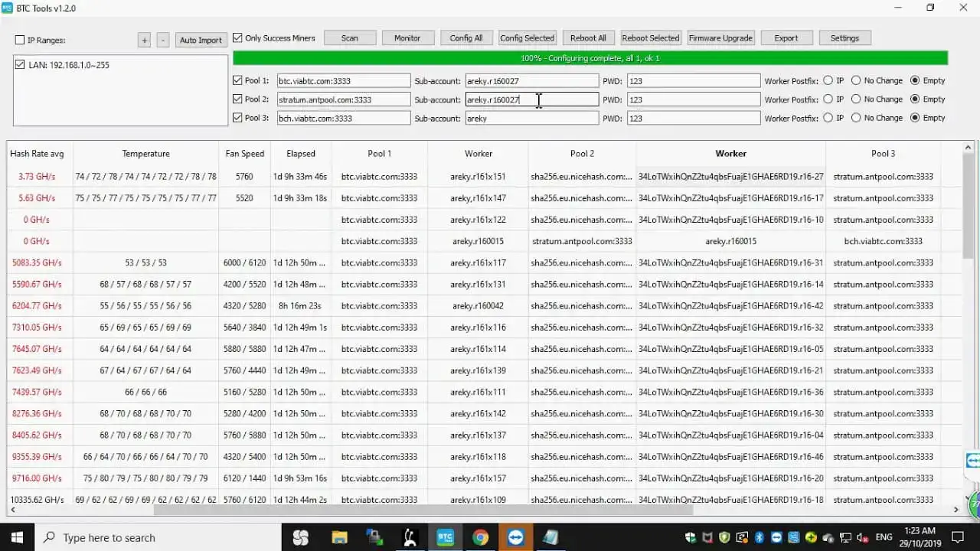
Task: Uncheck the Only Success Miners checkbox
Action: pyautogui.click(x=237, y=37)
